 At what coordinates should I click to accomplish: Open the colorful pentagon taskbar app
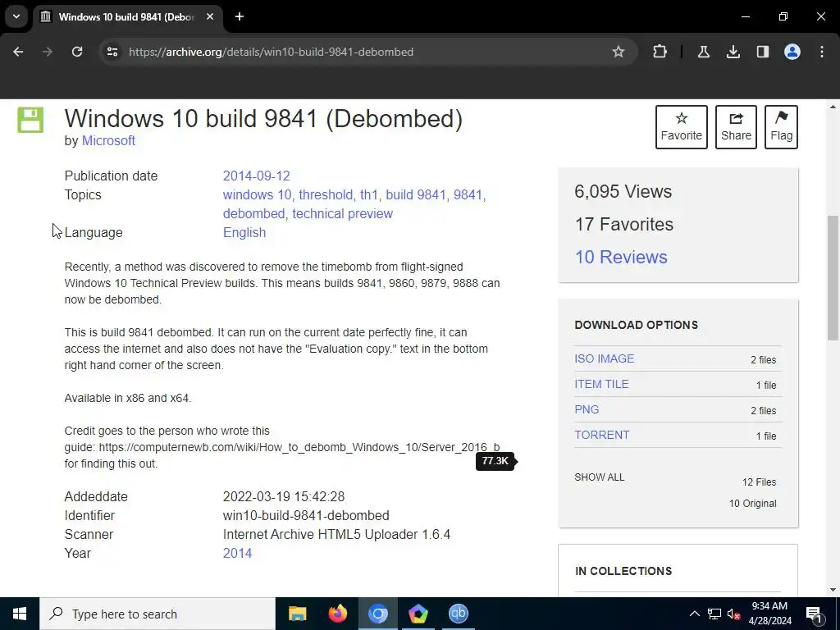418,614
